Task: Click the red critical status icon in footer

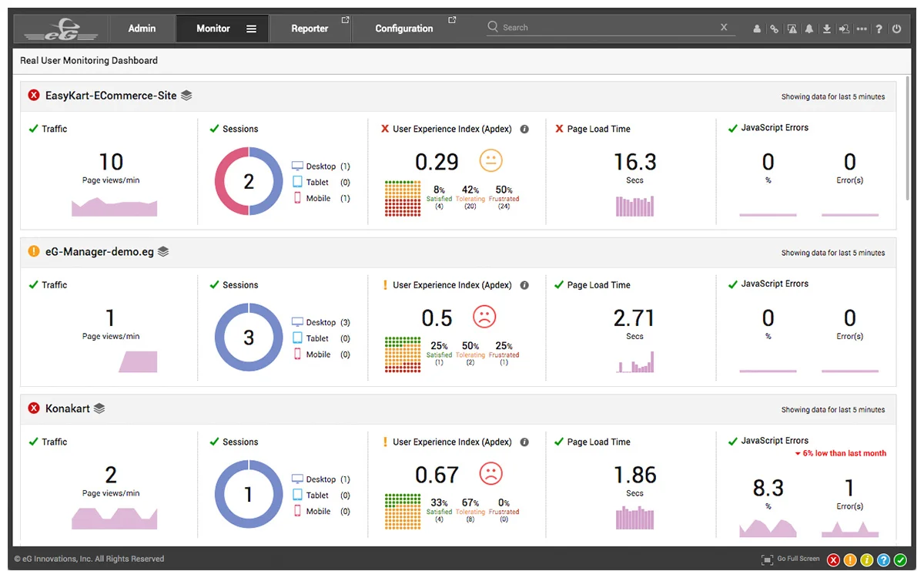Action: [x=834, y=560]
